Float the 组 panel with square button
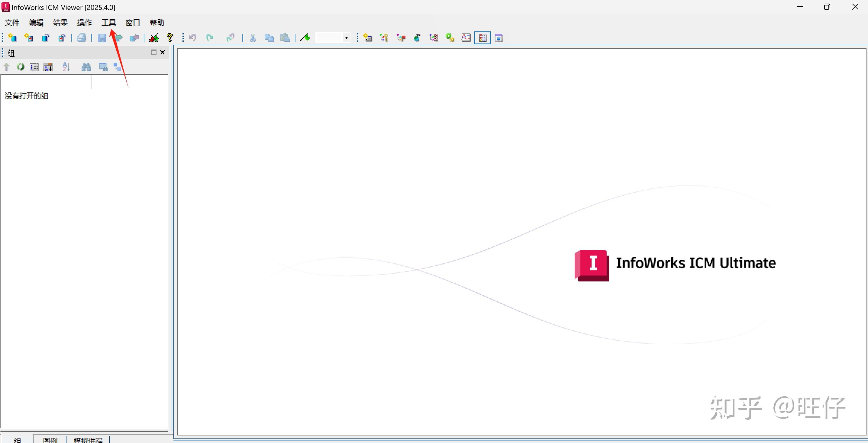This screenshot has height=443, width=868. tap(154, 52)
